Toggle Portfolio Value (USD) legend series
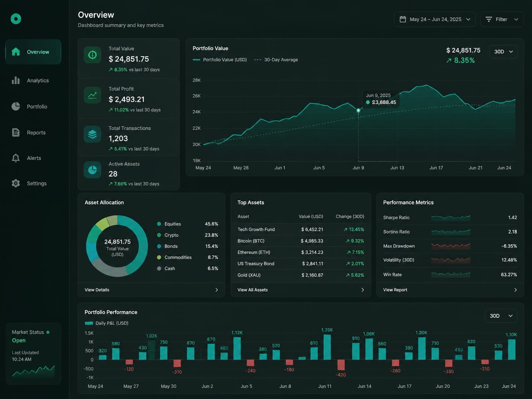 click(220, 60)
